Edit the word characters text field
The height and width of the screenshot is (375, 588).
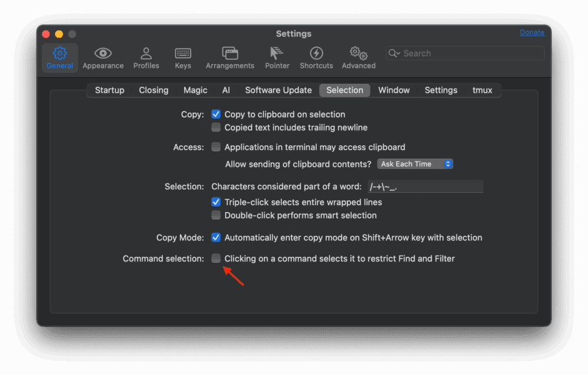tap(426, 186)
